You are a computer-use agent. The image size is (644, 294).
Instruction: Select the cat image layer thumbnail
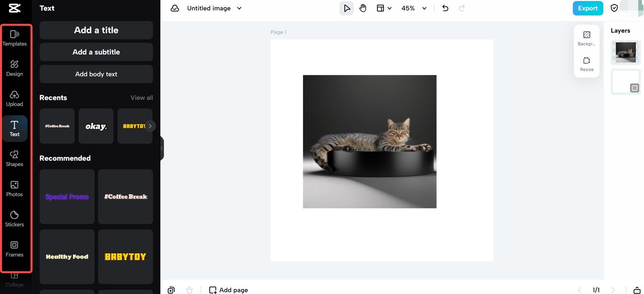[626, 52]
